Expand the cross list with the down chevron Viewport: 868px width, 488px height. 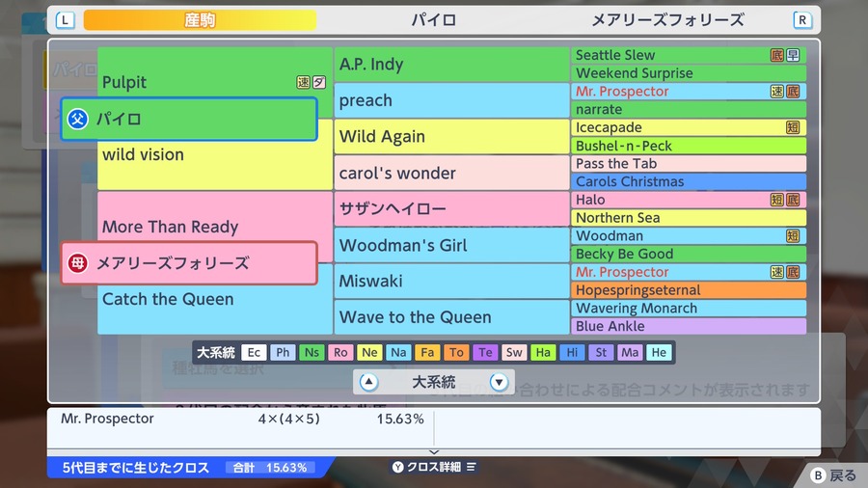(x=434, y=452)
